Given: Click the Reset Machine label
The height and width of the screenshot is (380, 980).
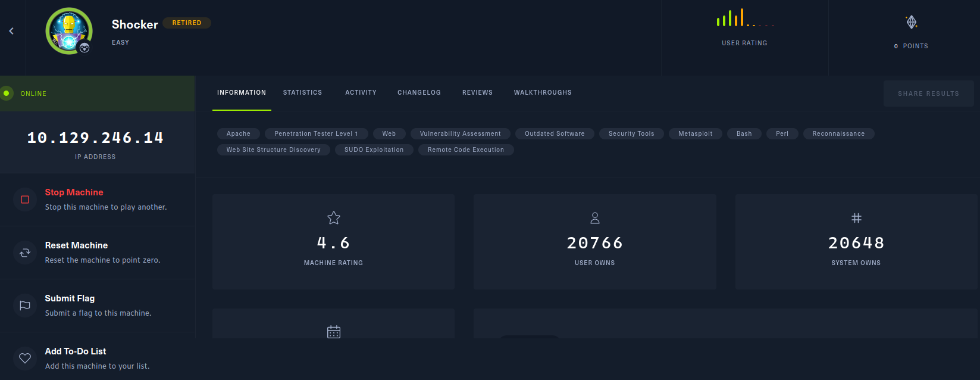Looking at the screenshot, I should (76, 245).
